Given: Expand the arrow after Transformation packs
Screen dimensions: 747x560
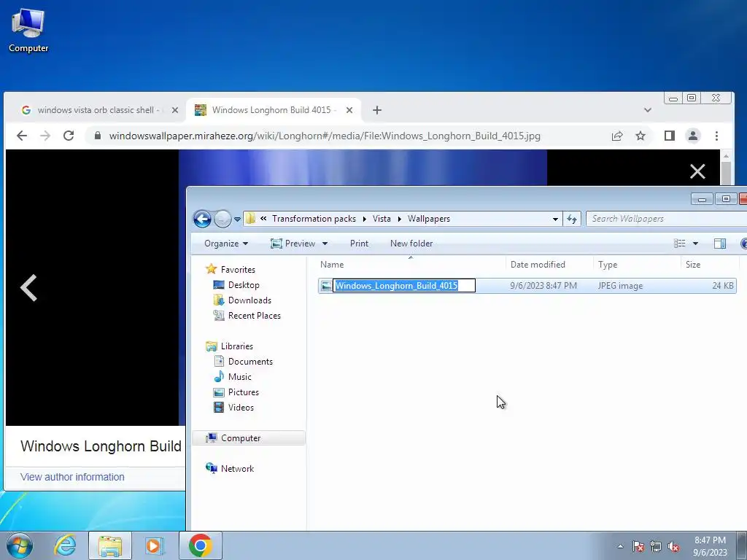Looking at the screenshot, I should (365, 219).
